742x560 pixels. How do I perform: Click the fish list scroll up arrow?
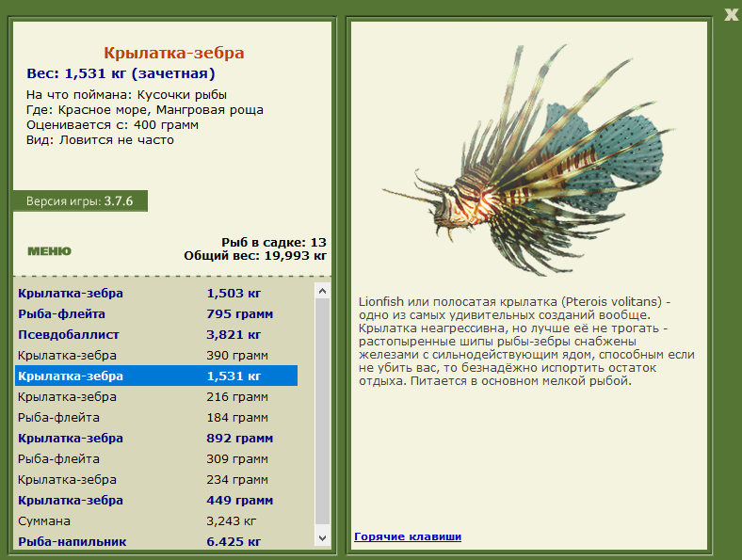tap(323, 291)
